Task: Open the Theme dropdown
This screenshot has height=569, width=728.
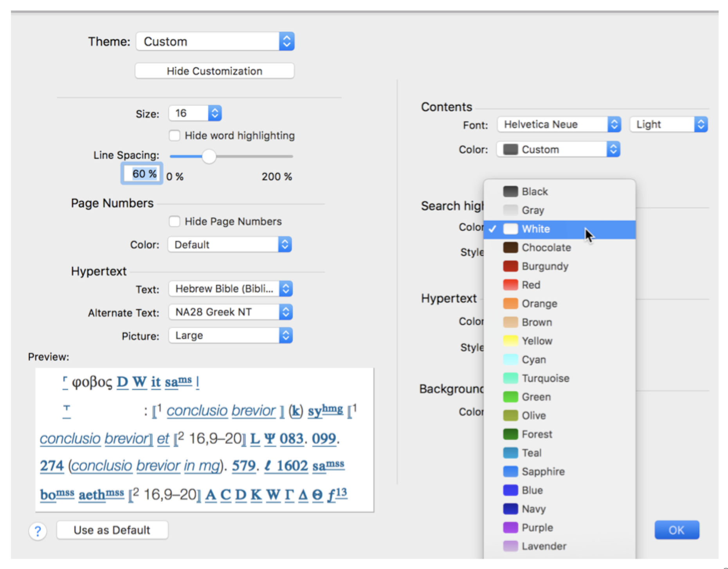Action: coord(215,41)
